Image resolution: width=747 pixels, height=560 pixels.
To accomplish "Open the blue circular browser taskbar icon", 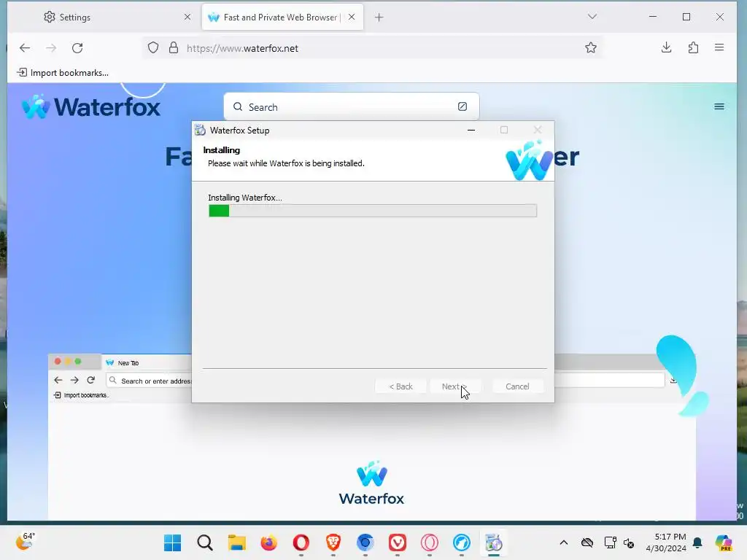I will pos(365,542).
